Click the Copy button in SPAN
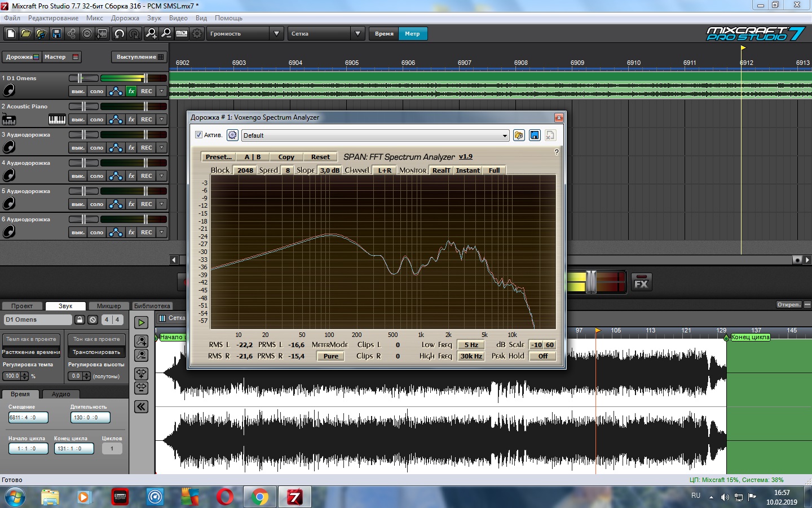The width and height of the screenshot is (812, 508). click(x=286, y=157)
